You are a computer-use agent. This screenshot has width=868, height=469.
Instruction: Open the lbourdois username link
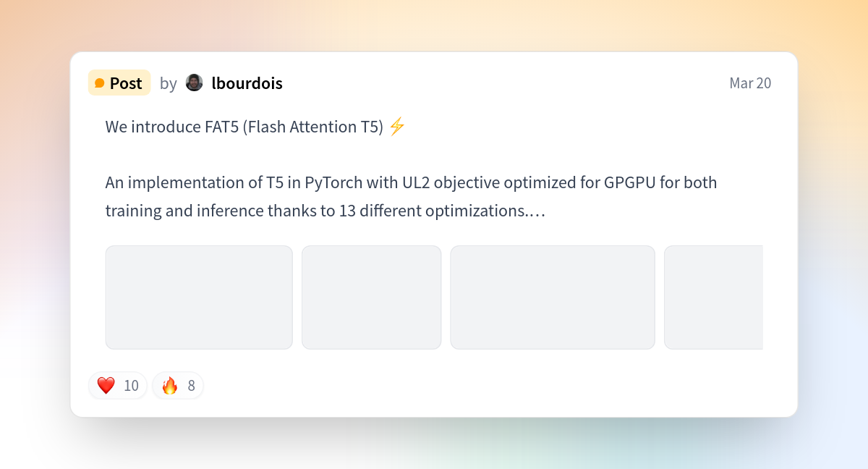click(247, 83)
